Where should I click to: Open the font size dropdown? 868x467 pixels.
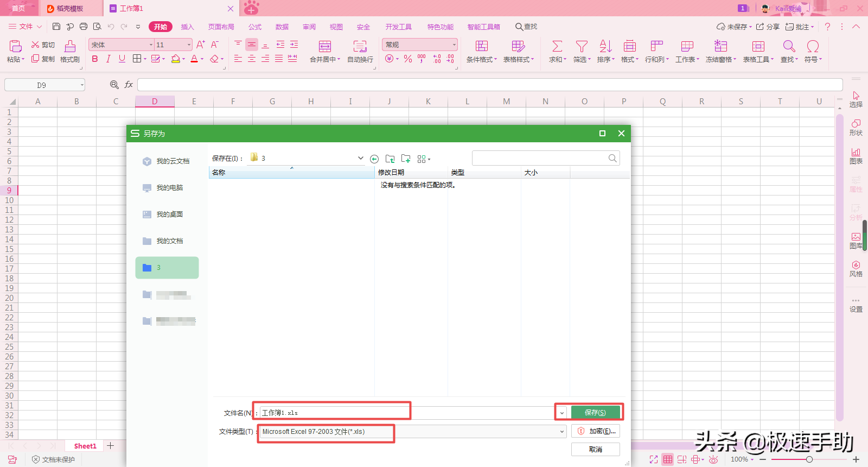[x=189, y=45]
